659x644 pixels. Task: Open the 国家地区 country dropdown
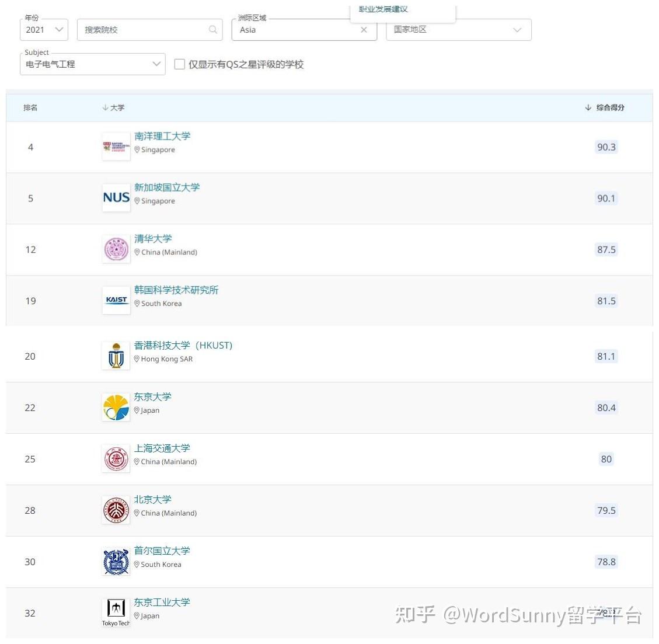click(x=459, y=30)
